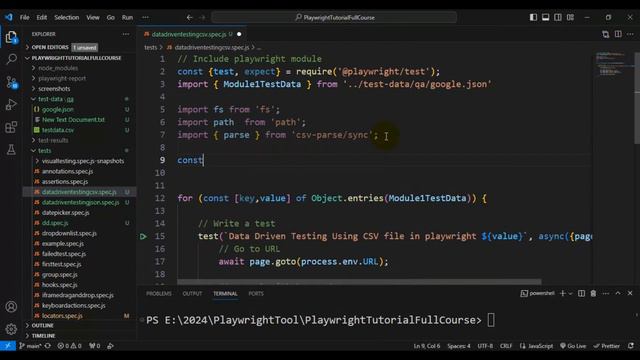Open the Run and Debug view

click(x=11, y=104)
